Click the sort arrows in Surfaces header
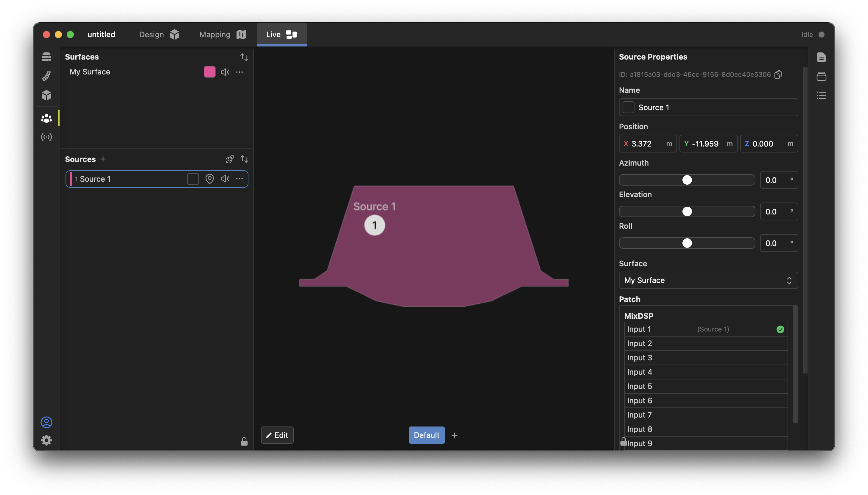868x495 pixels. click(x=244, y=57)
